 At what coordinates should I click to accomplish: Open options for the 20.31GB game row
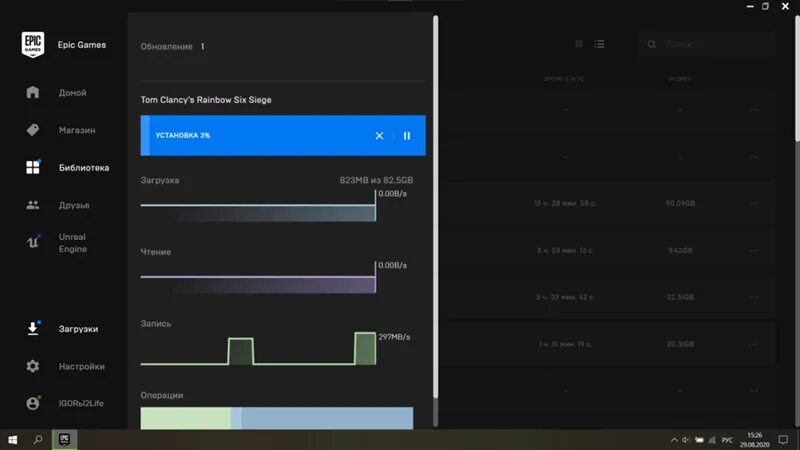pos(754,344)
